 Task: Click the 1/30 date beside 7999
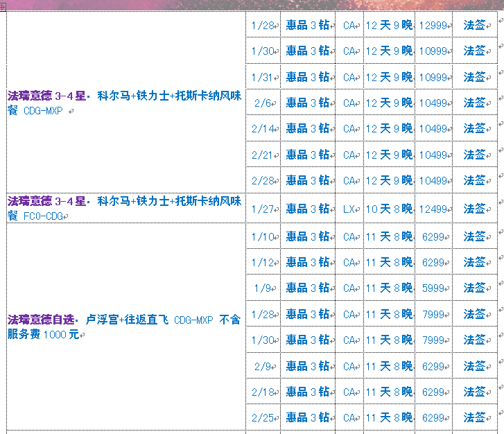tap(263, 340)
